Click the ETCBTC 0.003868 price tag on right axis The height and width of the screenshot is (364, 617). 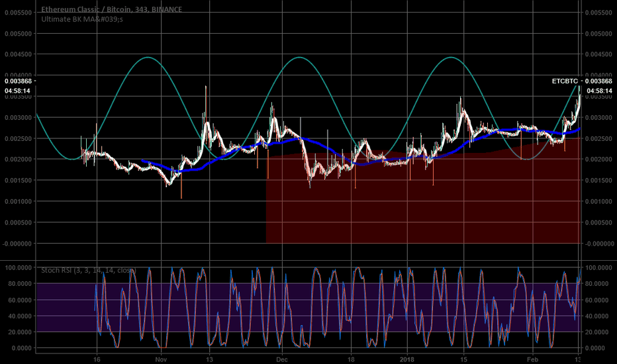pos(582,81)
